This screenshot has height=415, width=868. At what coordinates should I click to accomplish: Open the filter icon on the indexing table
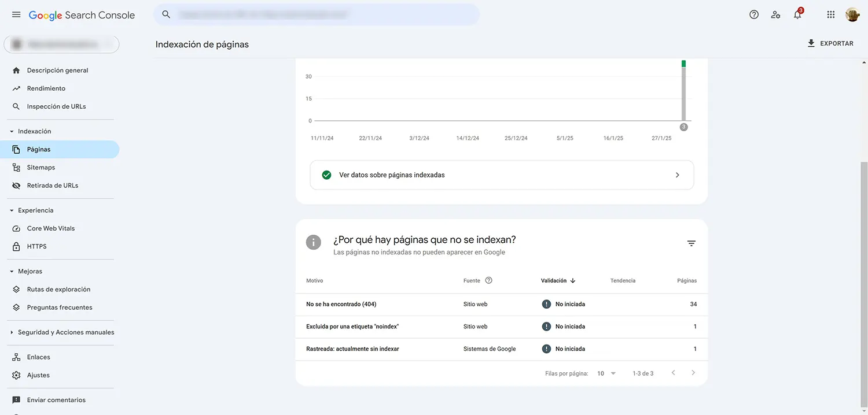691,243
